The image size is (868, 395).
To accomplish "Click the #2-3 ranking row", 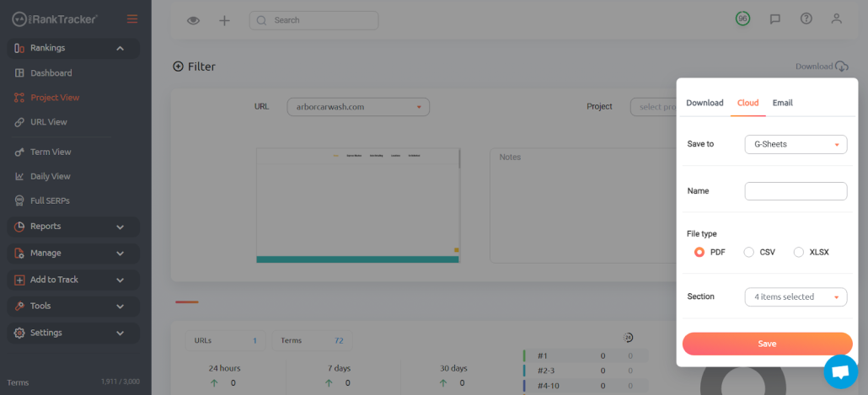I will click(585, 370).
